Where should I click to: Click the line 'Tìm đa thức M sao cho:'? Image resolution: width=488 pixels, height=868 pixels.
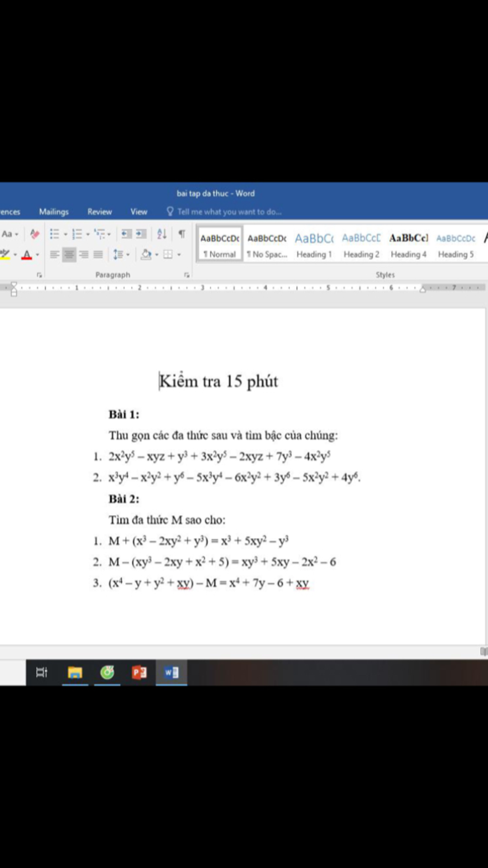(x=167, y=520)
